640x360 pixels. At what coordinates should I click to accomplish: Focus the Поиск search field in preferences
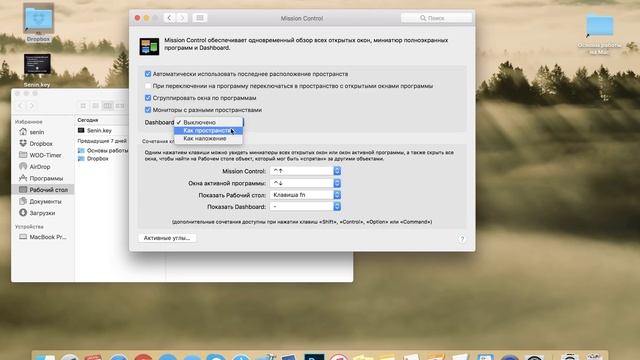pos(436,18)
